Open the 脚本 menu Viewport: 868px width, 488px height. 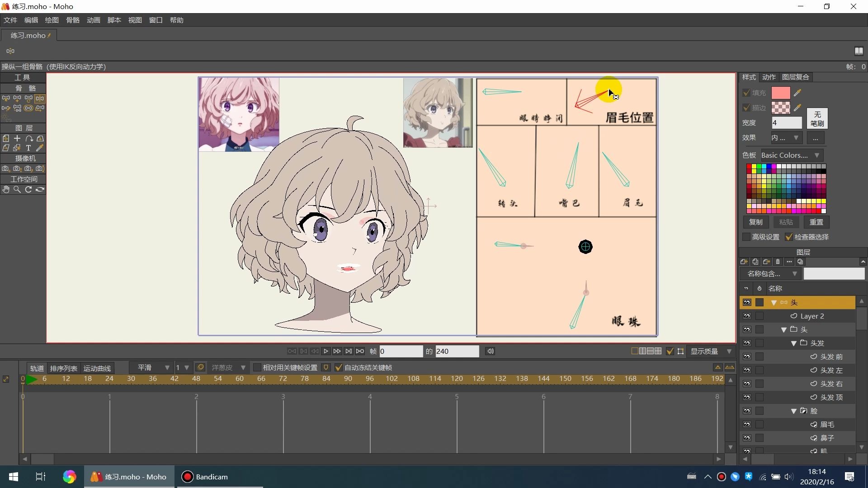[x=114, y=20]
